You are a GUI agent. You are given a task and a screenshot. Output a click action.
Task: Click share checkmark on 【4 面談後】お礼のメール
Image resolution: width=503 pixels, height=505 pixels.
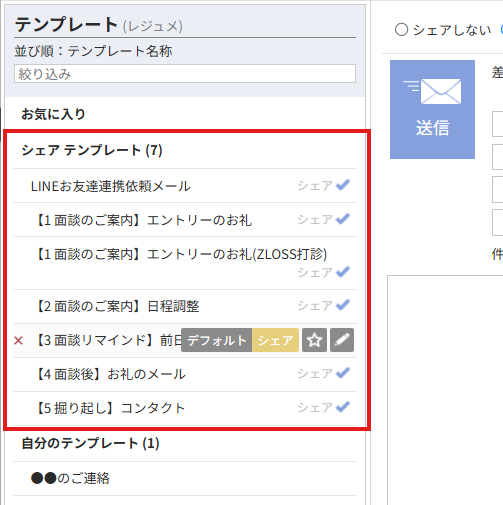pyautogui.click(x=323, y=373)
